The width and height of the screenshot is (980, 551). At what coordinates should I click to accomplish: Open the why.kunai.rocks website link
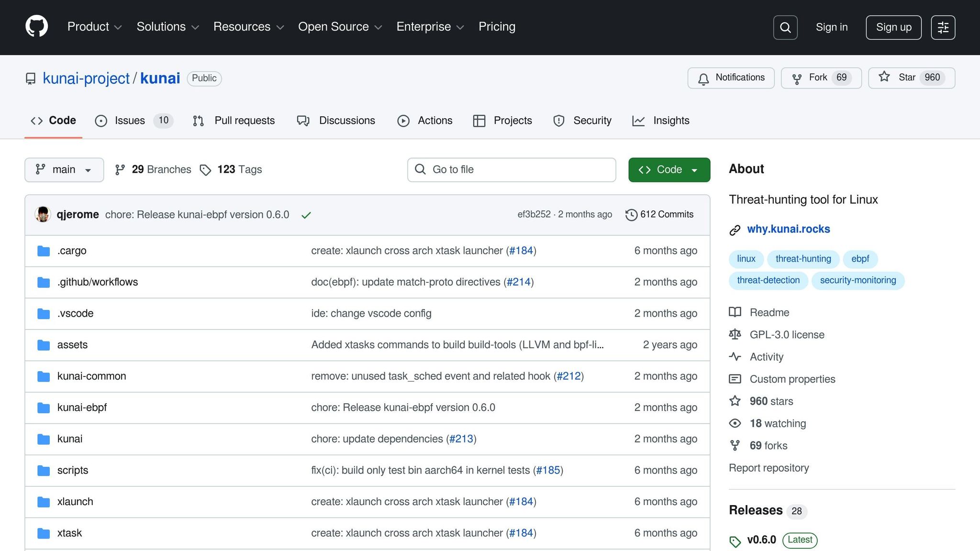(788, 229)
